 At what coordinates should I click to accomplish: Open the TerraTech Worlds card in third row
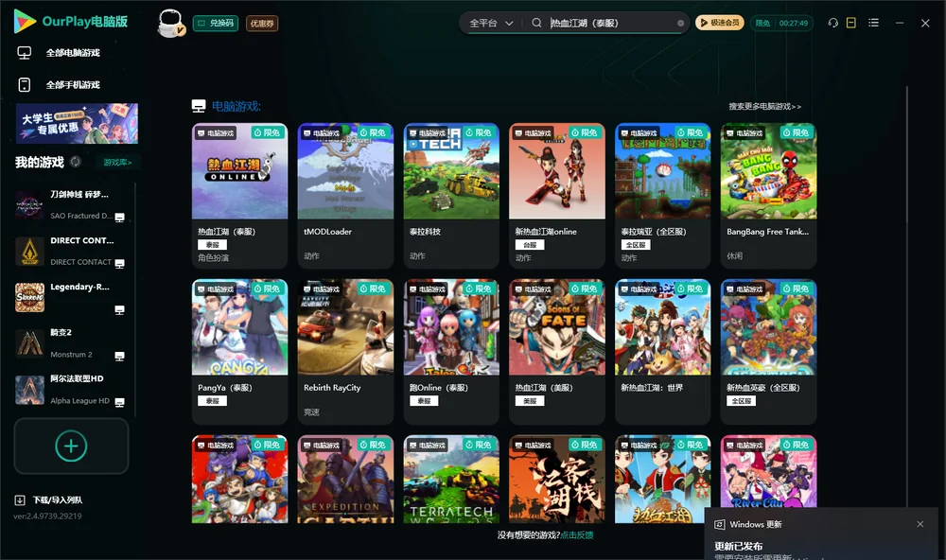(x=451, y=480)
